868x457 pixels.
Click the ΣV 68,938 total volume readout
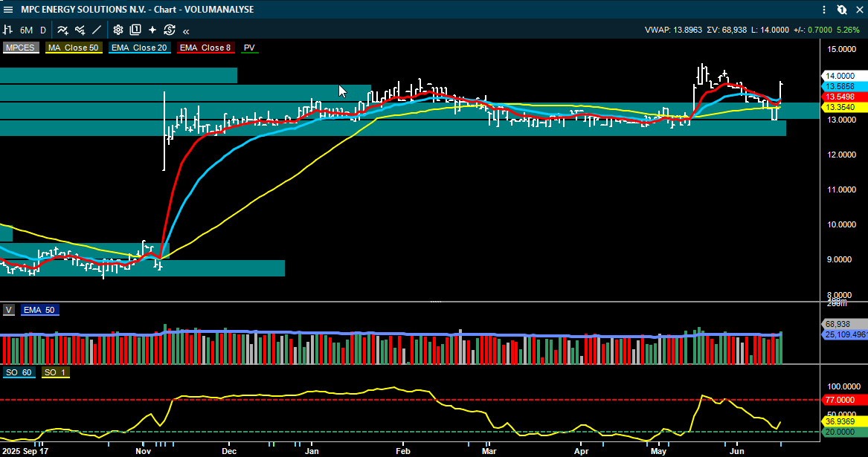tap(727, 30)
